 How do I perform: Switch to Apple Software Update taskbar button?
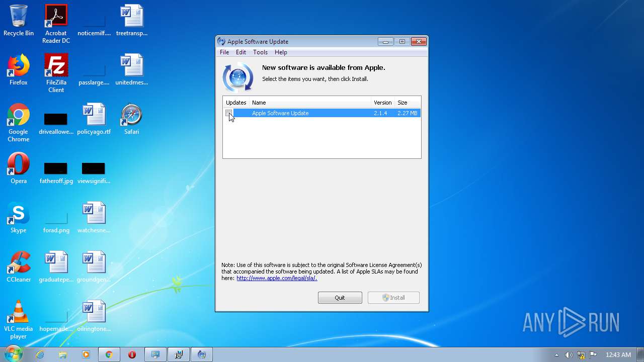click(202, 354)
